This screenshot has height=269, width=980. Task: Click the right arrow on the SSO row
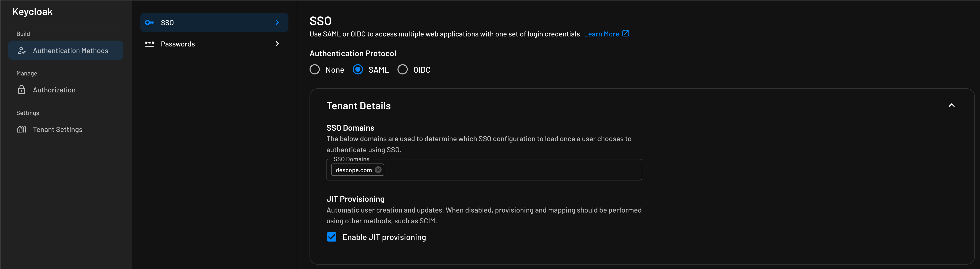pos(277,22)
